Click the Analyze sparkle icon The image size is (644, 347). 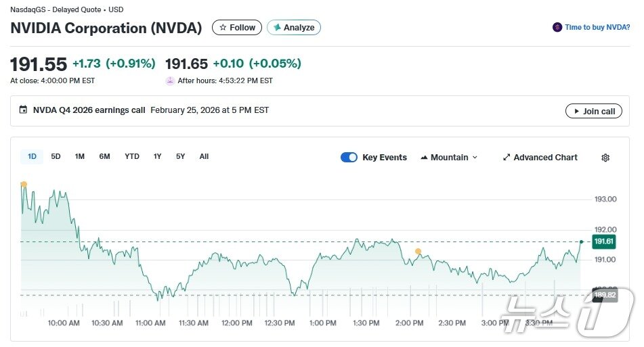pyautogui.click(x=277, y=28)
